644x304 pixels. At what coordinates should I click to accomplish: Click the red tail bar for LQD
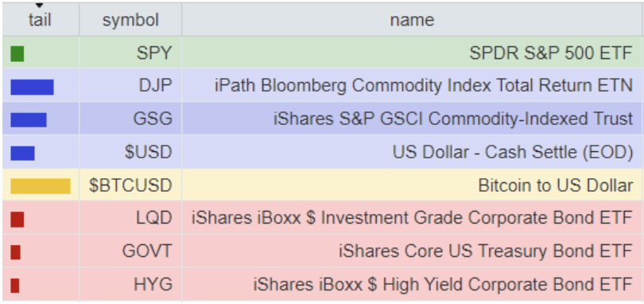[17, 220]
